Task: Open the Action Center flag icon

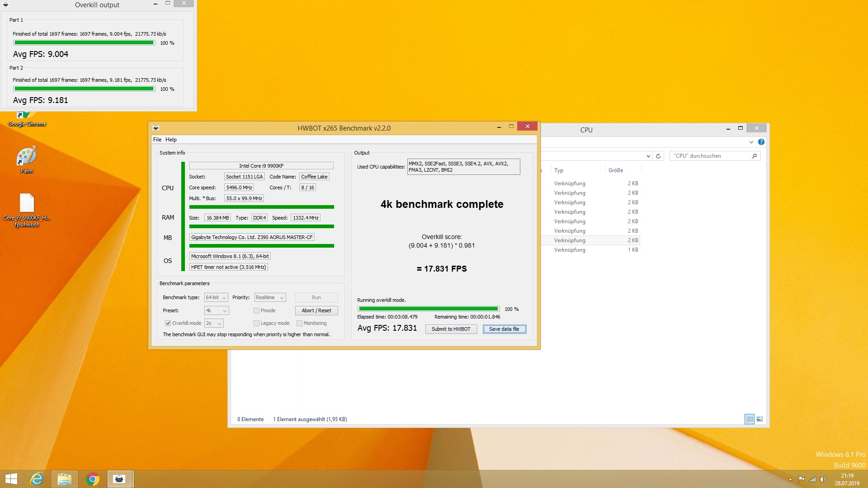Action: (x=801, y=479)
